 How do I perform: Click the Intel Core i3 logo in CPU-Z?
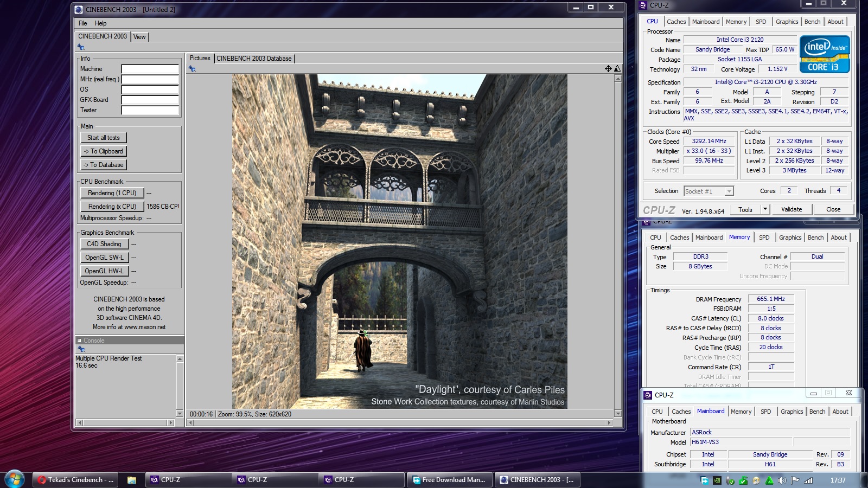pyautogui.click(x=825, y=54)
